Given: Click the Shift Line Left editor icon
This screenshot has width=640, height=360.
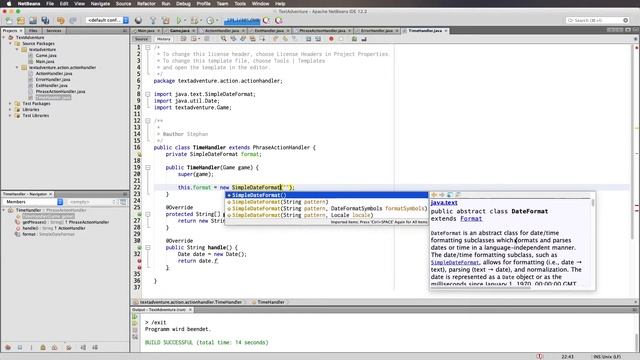Looking at the screenshot, I should click(309, 39).
